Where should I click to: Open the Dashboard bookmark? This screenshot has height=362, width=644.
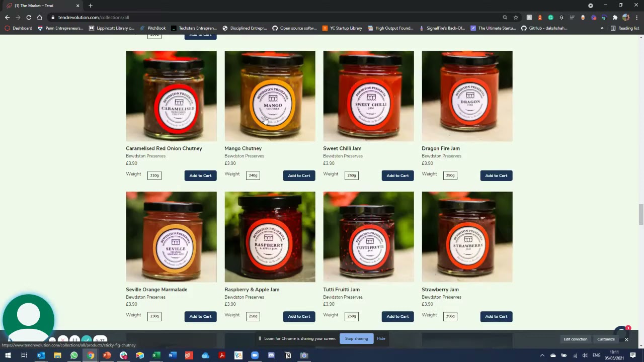[18, 28]
